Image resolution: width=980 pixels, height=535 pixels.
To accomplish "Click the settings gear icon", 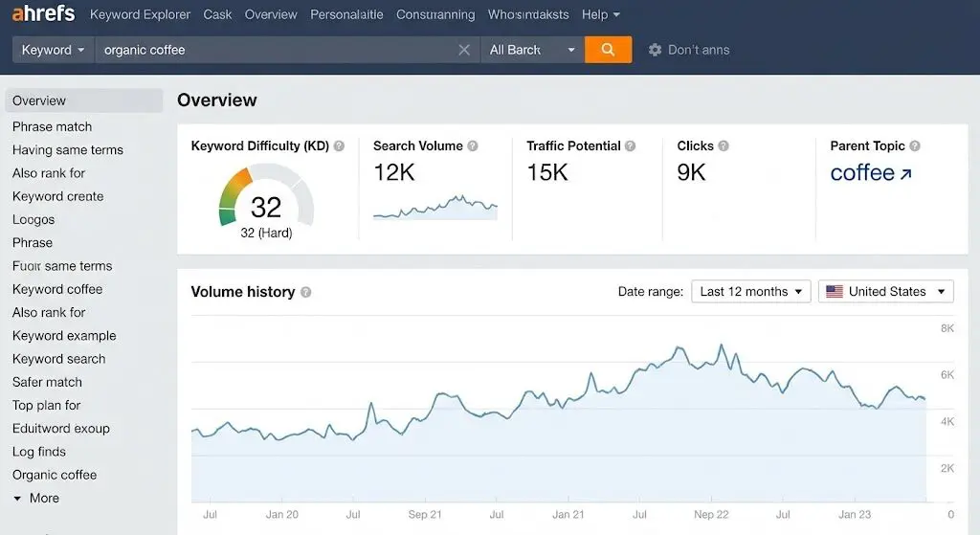I will [x=655, y=50].
